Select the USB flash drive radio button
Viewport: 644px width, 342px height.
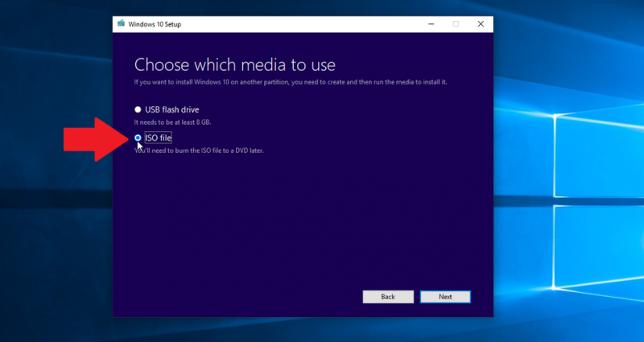click(138, 109)
